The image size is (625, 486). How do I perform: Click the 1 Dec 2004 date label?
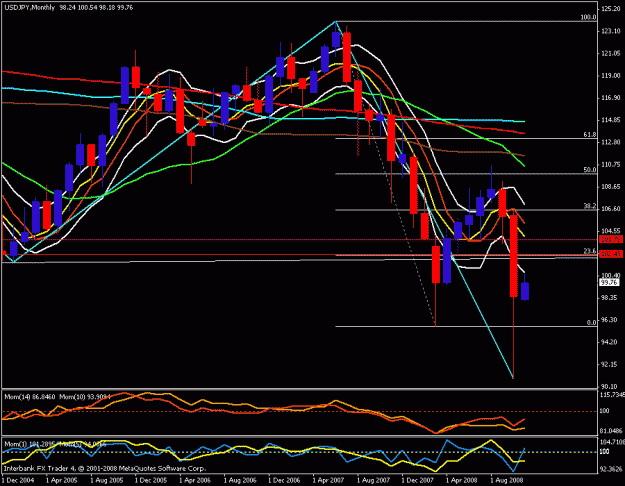[x=17, y=480]
